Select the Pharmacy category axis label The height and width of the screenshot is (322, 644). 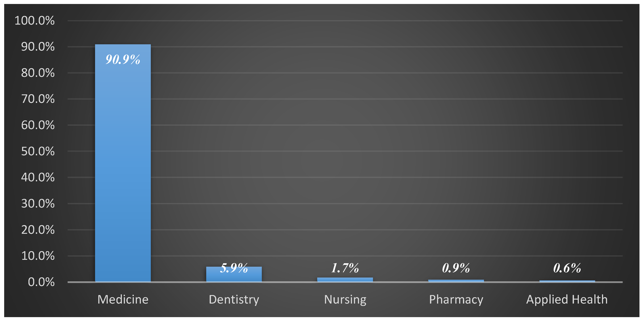(x=456, y=299)
